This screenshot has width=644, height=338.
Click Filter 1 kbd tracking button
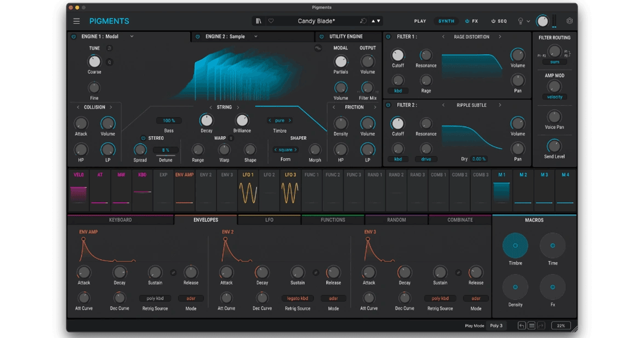pyautogui.click(x=398, y=91)
